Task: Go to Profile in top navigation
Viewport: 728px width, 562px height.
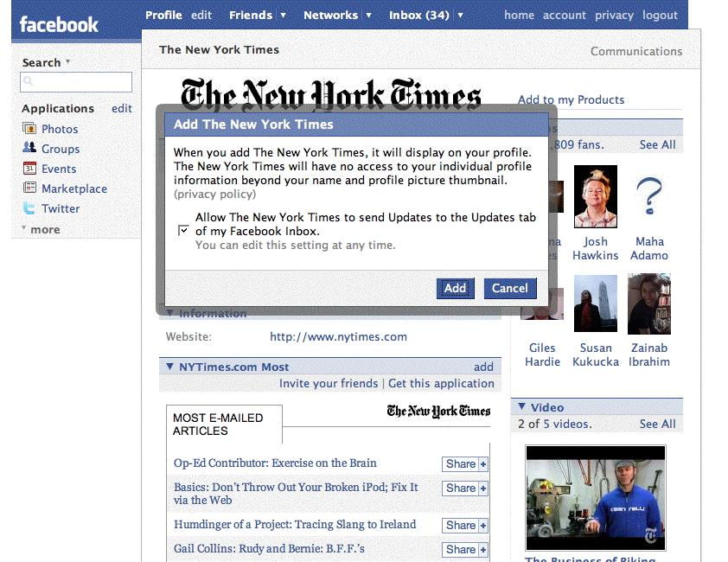Action: [163, 15]
